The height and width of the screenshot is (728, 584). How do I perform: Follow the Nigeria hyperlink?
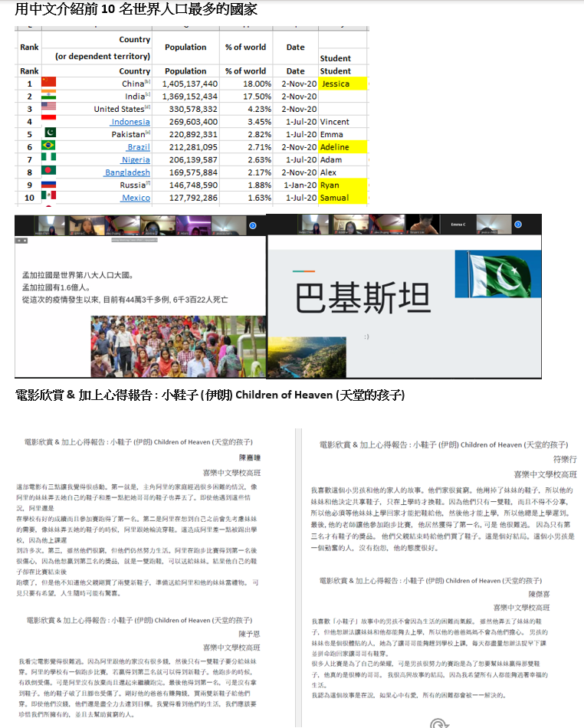click(136, 159)
